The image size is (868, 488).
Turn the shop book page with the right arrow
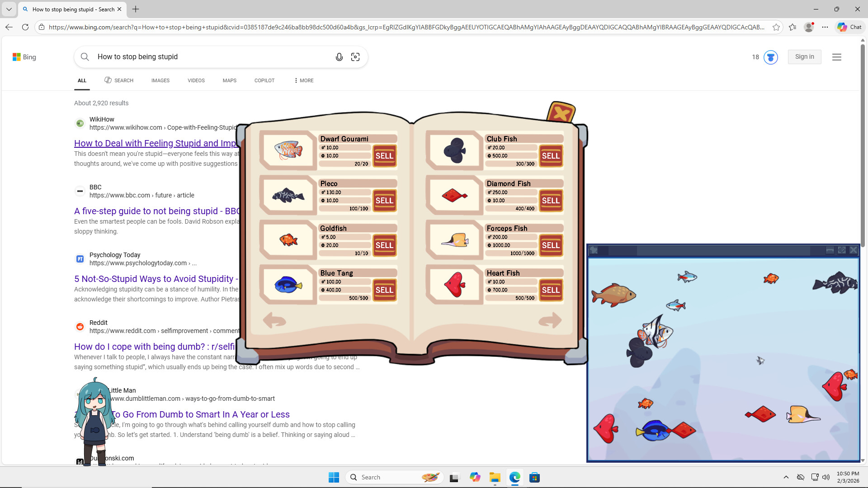(551, 320)
